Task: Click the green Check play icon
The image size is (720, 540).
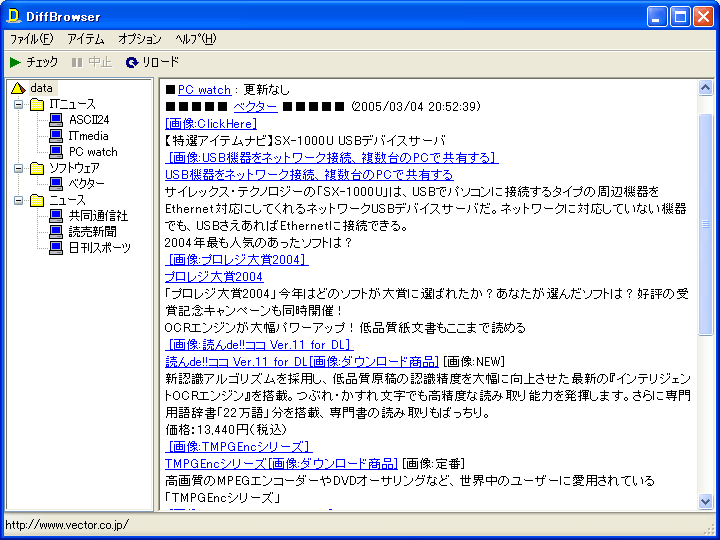Action: (15, 62)
